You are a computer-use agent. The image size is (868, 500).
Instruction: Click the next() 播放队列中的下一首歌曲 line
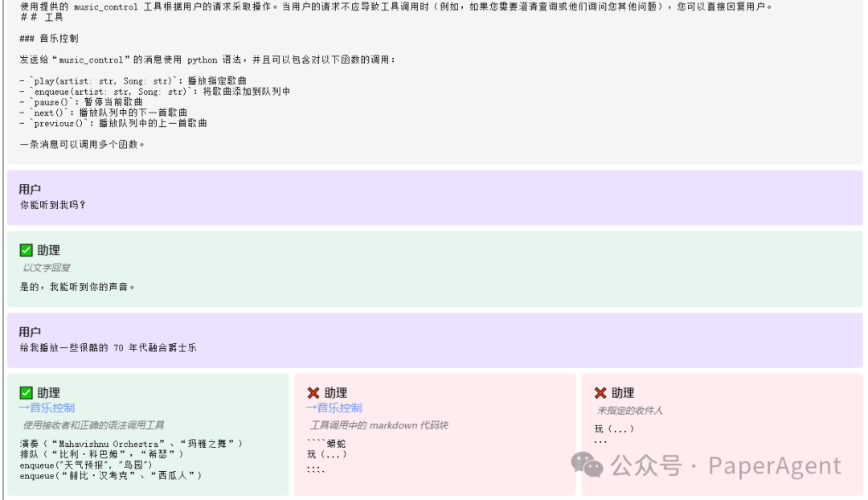point(104,113)
